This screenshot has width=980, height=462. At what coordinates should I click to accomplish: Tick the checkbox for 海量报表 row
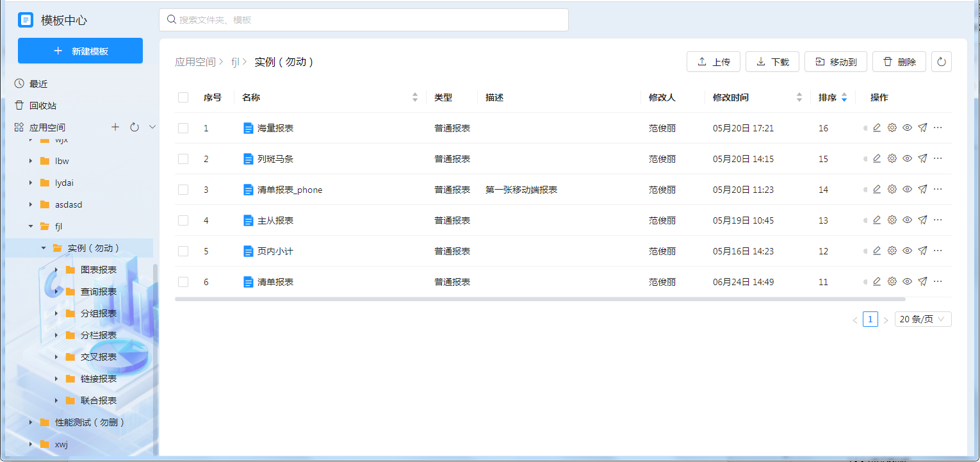(183, 128)
